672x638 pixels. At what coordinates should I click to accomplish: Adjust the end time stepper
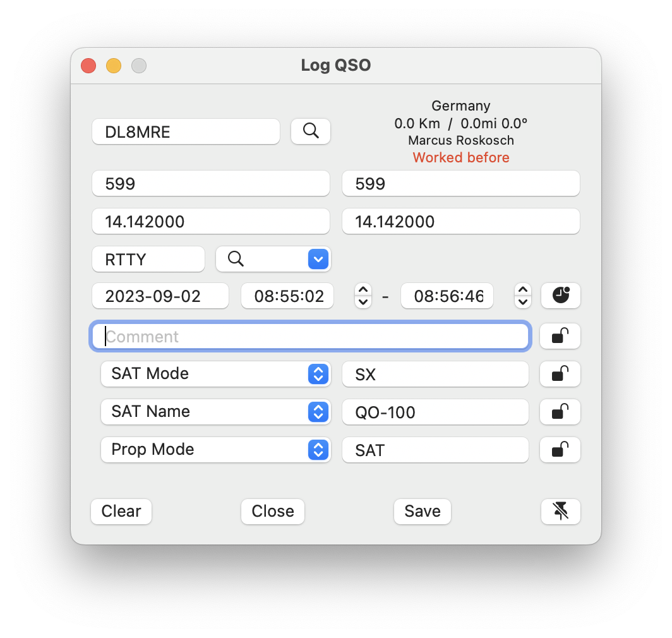click(x=522, y=296)
